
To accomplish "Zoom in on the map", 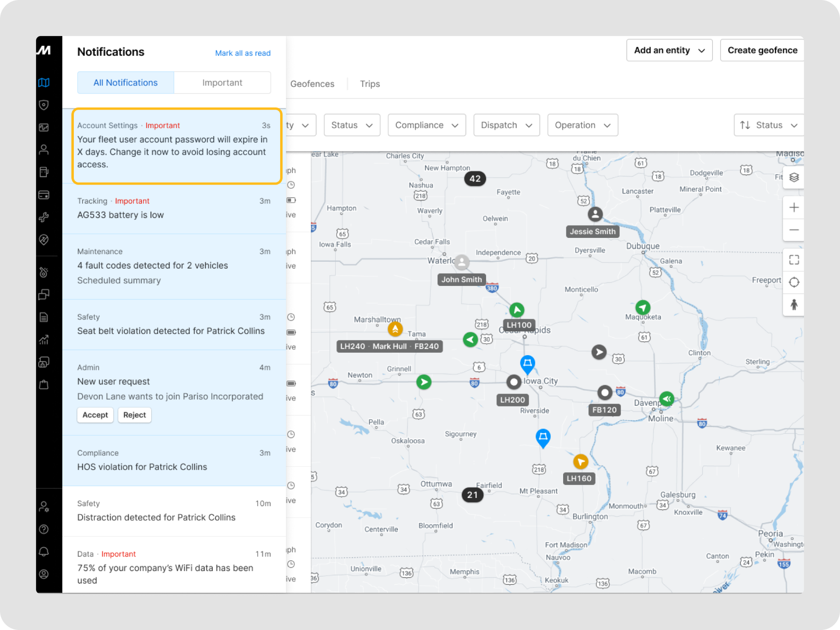I will point(794,208).
